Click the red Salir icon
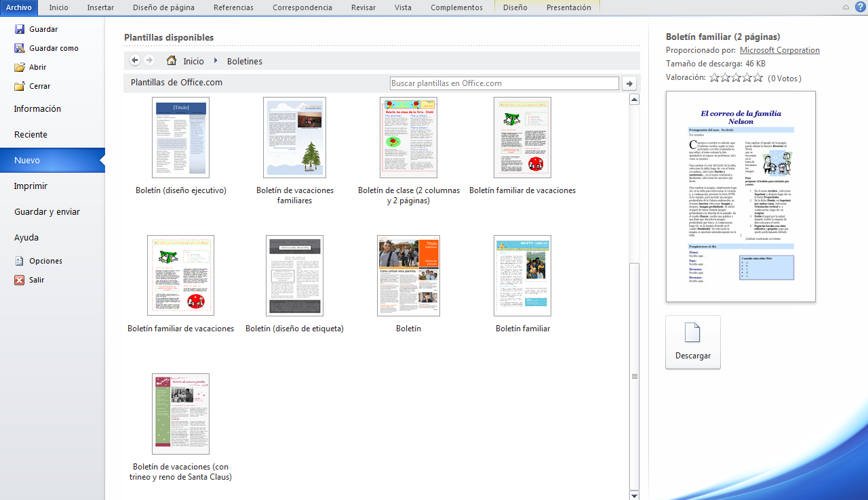This screenshot has width=868, height=500. click(x=20, y=279)
